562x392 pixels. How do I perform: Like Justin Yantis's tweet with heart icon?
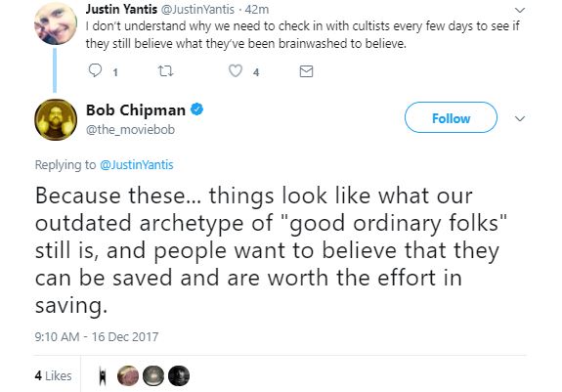click(236, 71)
